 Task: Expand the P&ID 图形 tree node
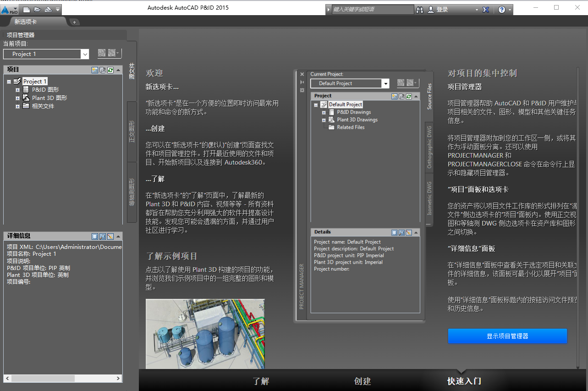16,89
